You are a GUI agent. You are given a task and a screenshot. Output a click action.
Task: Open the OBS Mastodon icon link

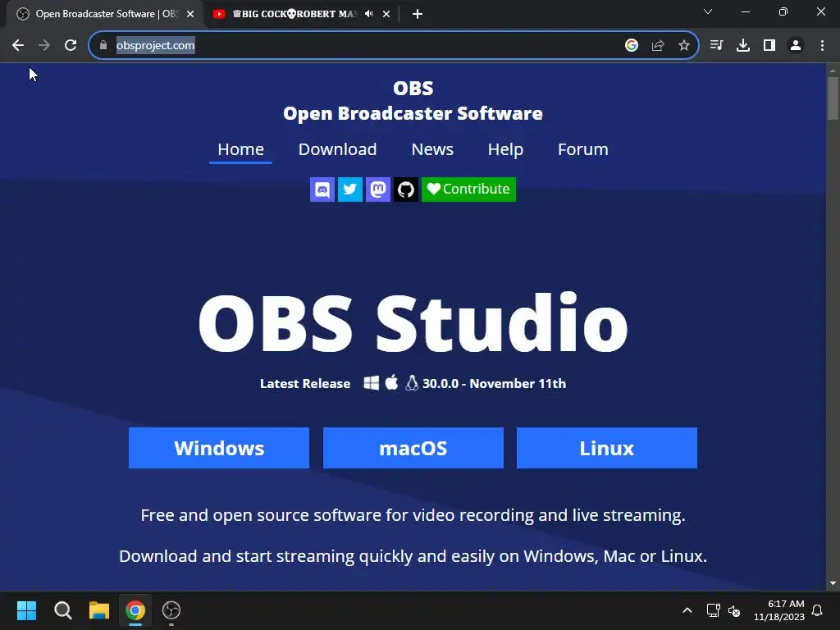point(377,189)
